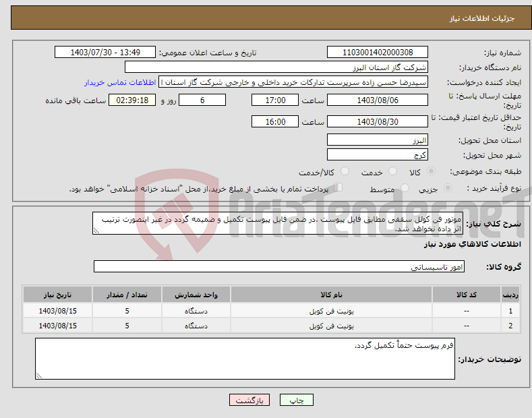Click the buyer name field شرکت گاز استان البرز

pos(276,67)
